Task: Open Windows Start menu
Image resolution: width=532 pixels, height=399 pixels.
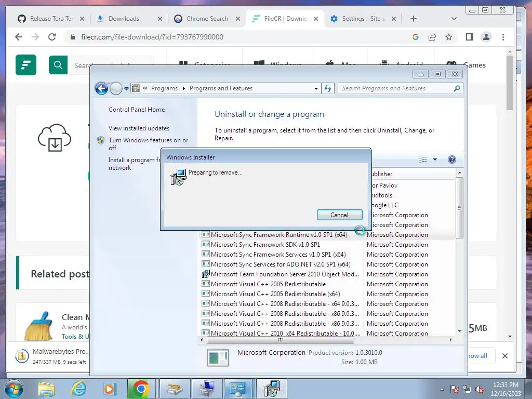Action: point(14,389)
